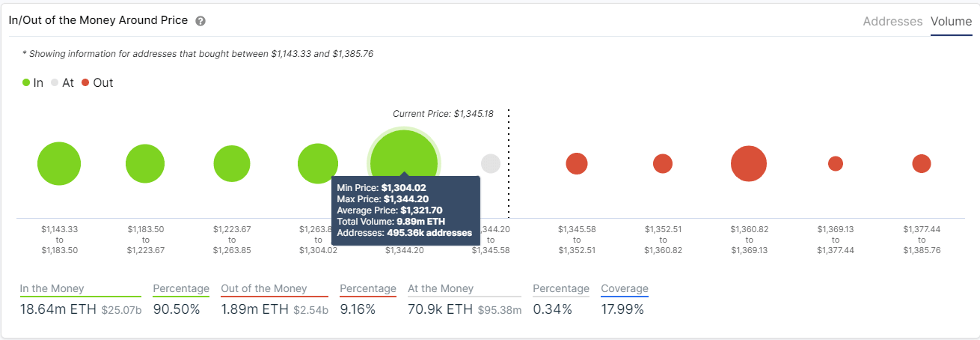This screenshot has height=340, width=980.
Task: Click the largest red bubble above $1,360.82
Action: pos(749,163)
